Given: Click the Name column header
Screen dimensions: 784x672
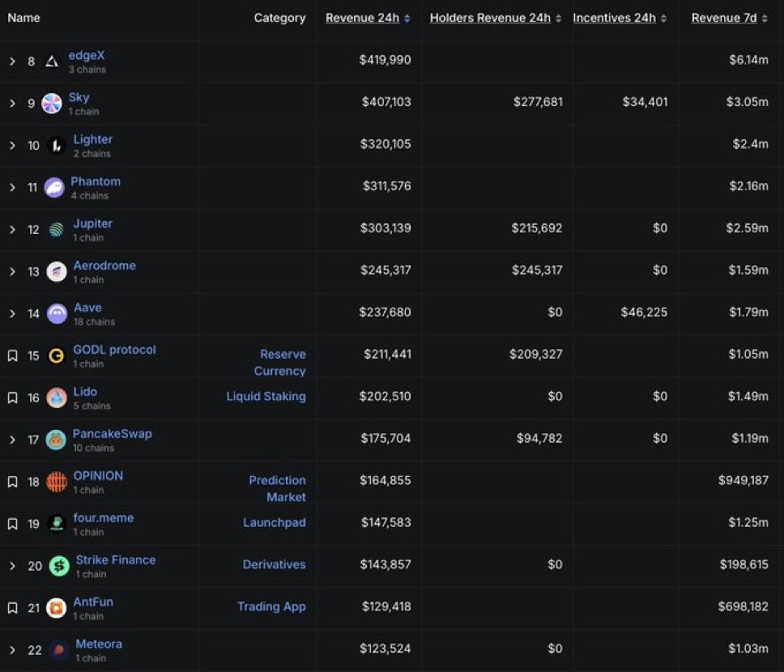Looking at the screenshot, I should [24, 18].
